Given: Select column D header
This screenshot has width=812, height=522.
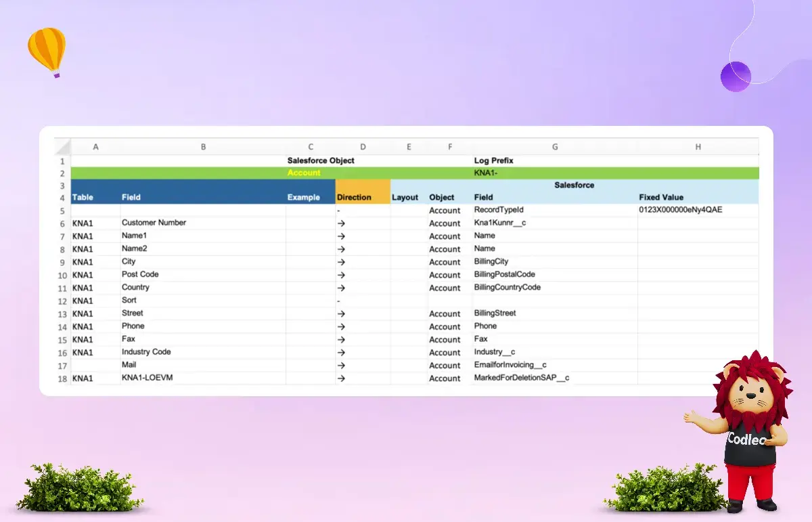Looking at the screenshot, I should click(363, 147).
